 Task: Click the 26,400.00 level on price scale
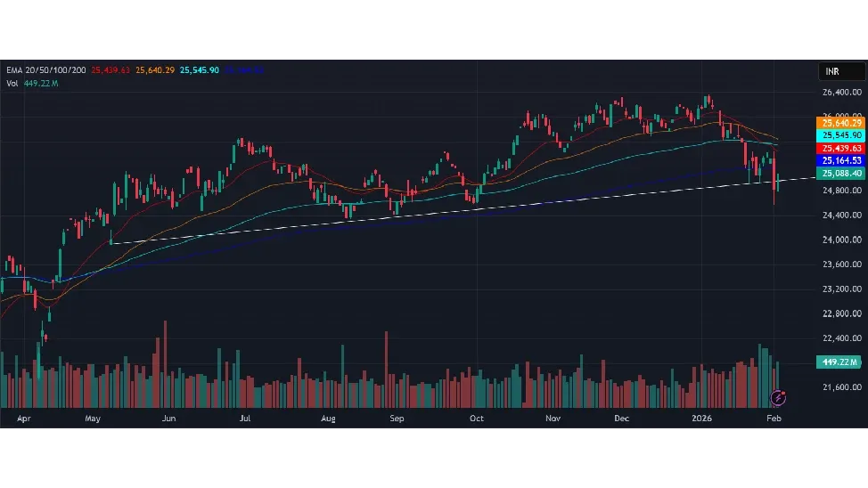(840, 92)
